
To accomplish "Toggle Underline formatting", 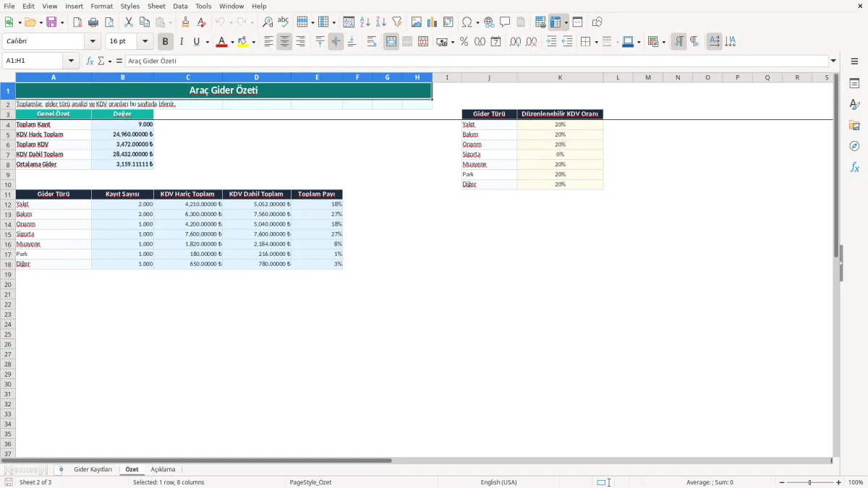I will (x=196, y=42).
